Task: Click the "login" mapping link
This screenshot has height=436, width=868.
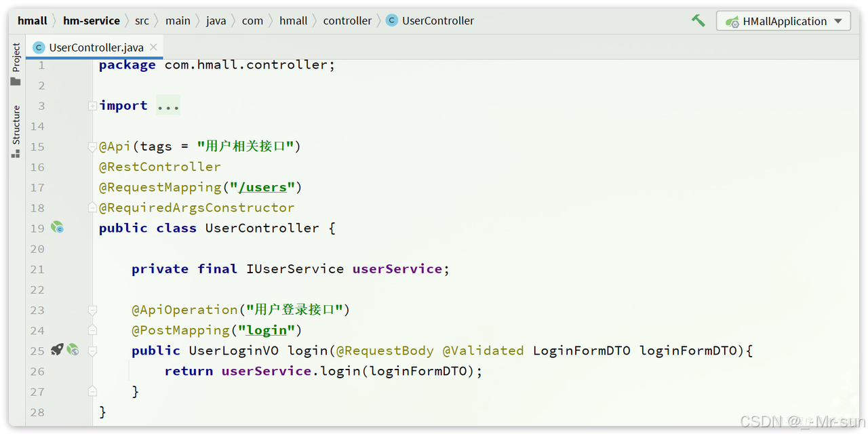Action: [x=266, y=330]
